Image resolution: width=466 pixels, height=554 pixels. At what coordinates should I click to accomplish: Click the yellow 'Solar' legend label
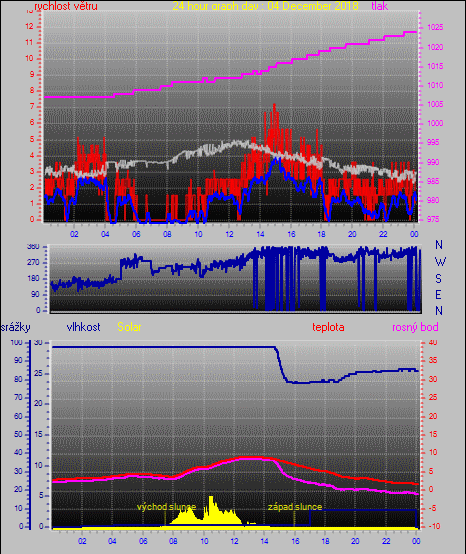(129, 327)
